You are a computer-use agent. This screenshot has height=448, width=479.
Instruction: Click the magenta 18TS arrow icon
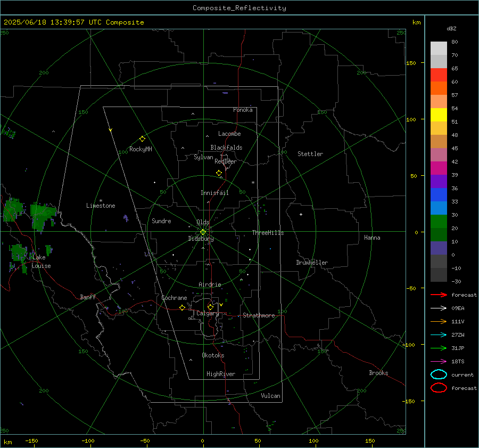point(439,362)
